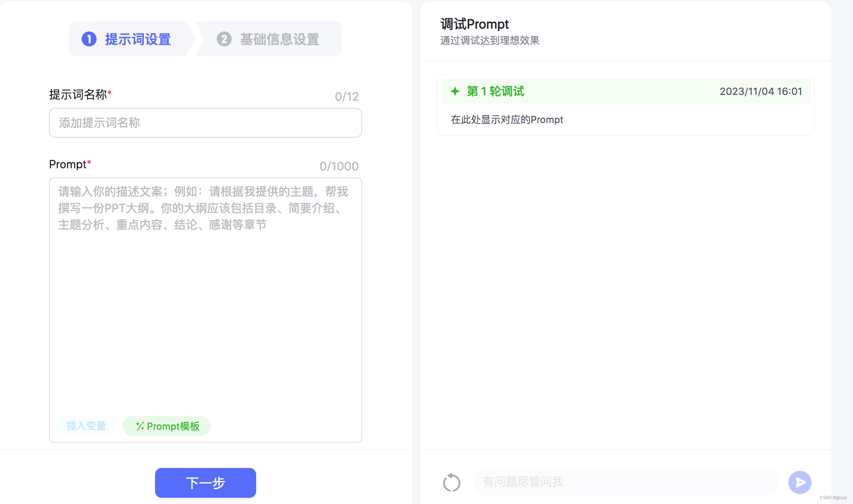Select the 第 1 轮调试 header
853x504 pixels.
(x=495, y=91)
